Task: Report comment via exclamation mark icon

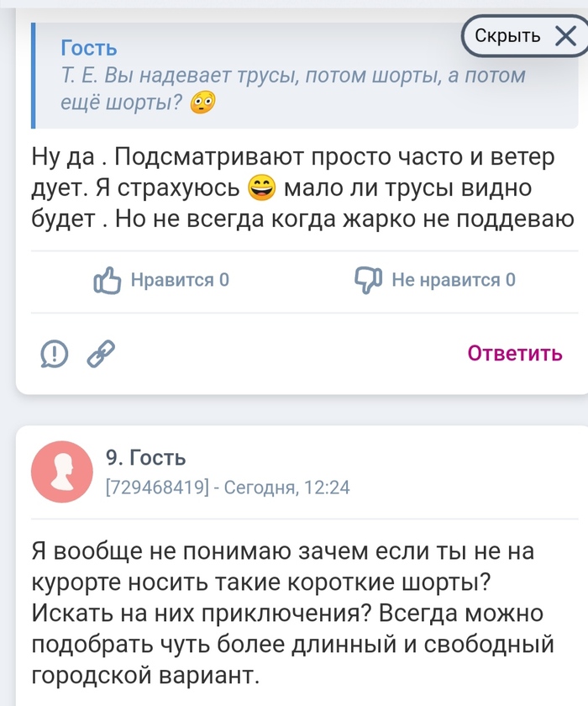Action: tap(55, 355)
